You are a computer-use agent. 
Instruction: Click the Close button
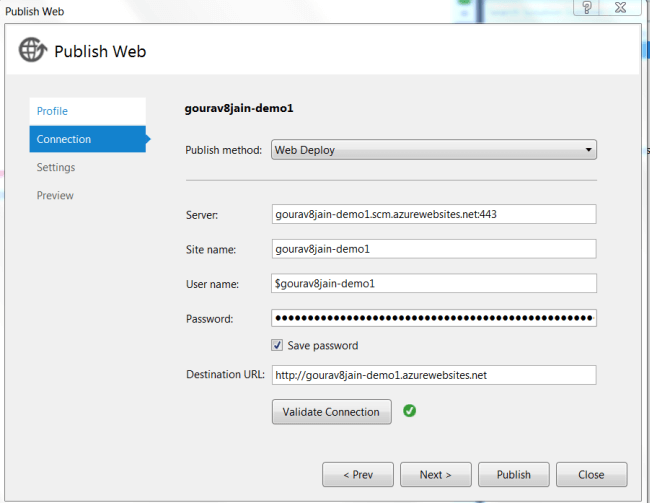592,474
